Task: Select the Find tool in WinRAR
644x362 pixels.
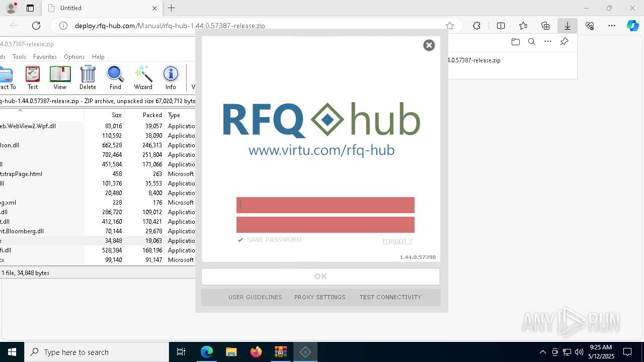Action: tap(115, 77)
